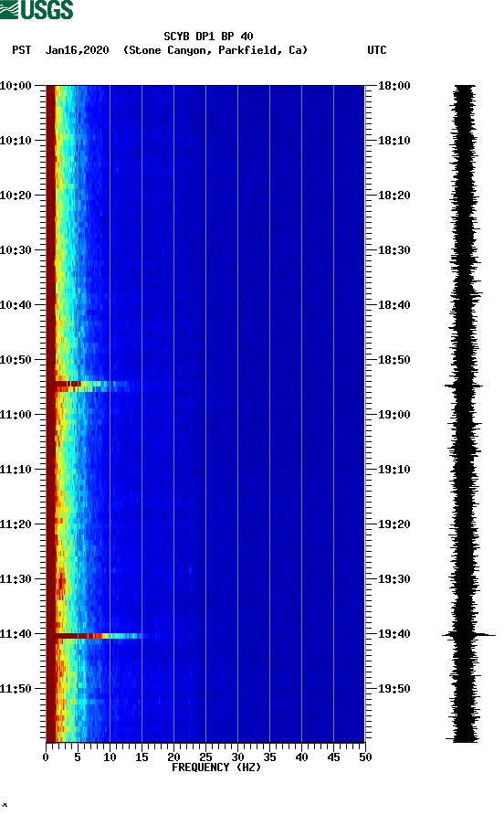Screen dimensions: 504x815
Task: Click the '19:00' UTC time label
Action: click(x=394, y=414)
